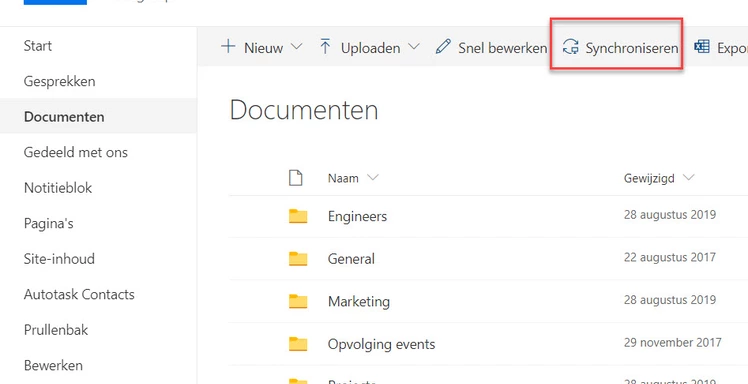Click the Gewijzigd column header text
This screenshot has height=384, width=748.
(649, 178)
